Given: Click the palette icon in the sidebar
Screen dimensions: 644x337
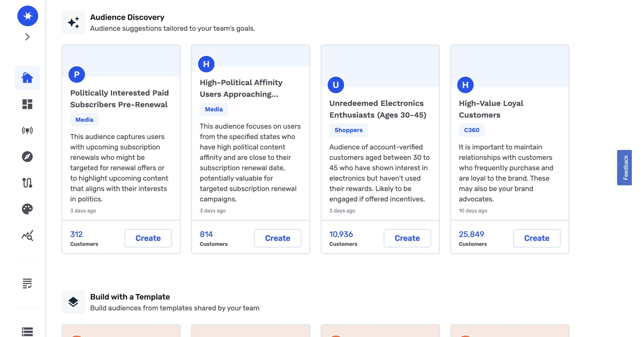Looking at the screenshot, I should pos(27,209).
